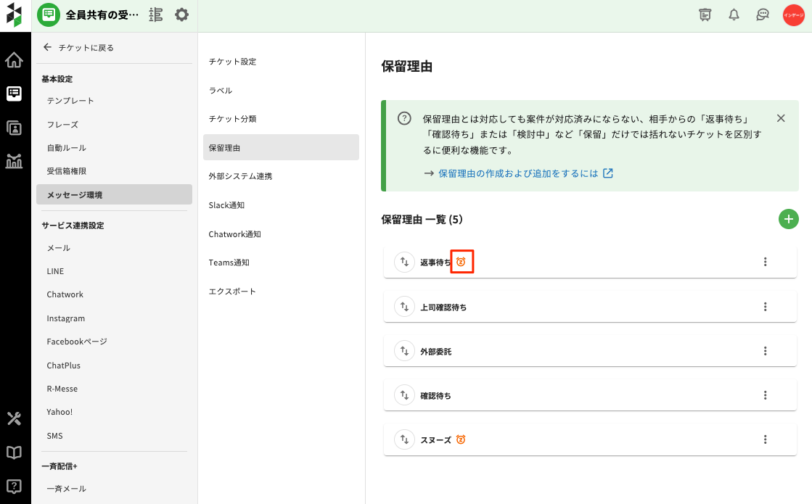Click reorder handle on 上司確認待ち row
Screen dimensions: 812x504
point(404,307)
